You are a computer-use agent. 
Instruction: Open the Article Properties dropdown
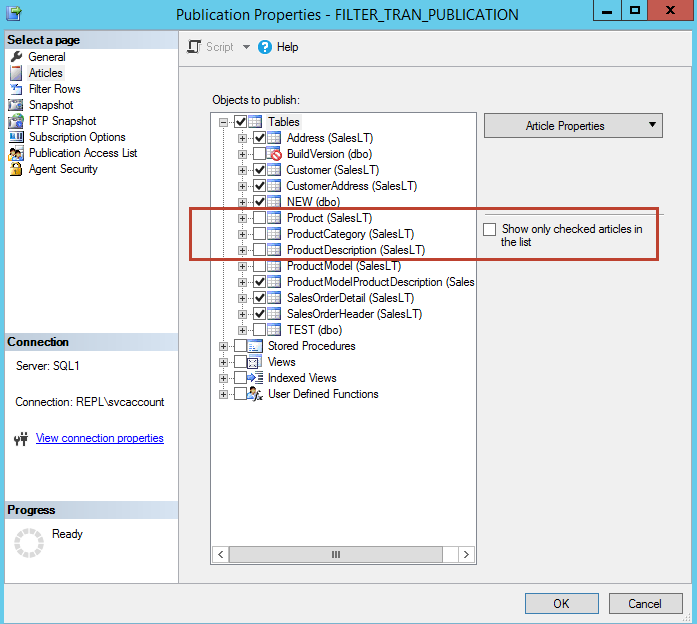(x=573, y=126)
